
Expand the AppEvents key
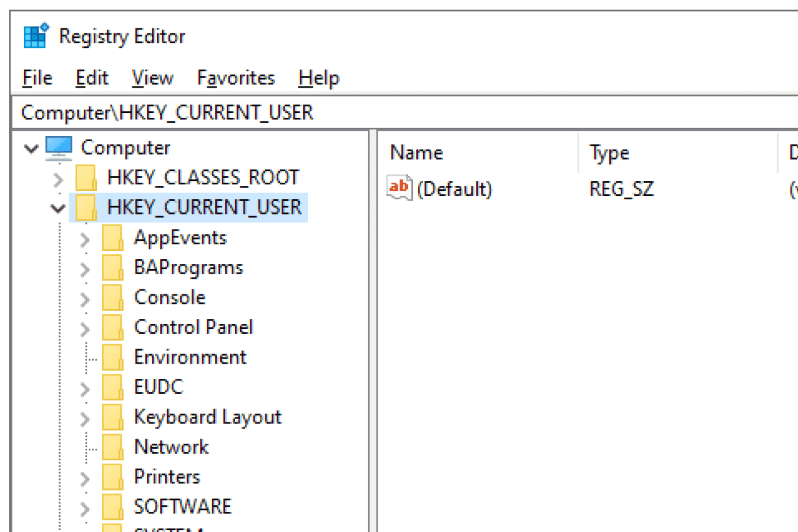[85, 240]
